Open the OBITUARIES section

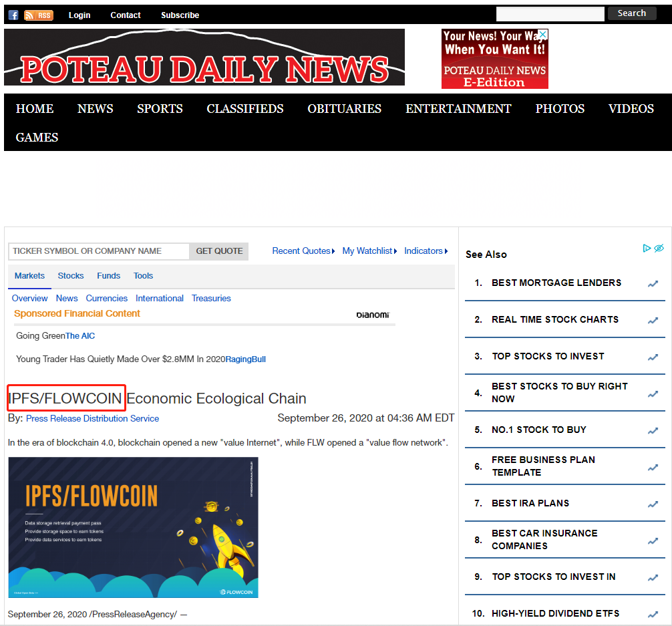click(x=344, y=109)
